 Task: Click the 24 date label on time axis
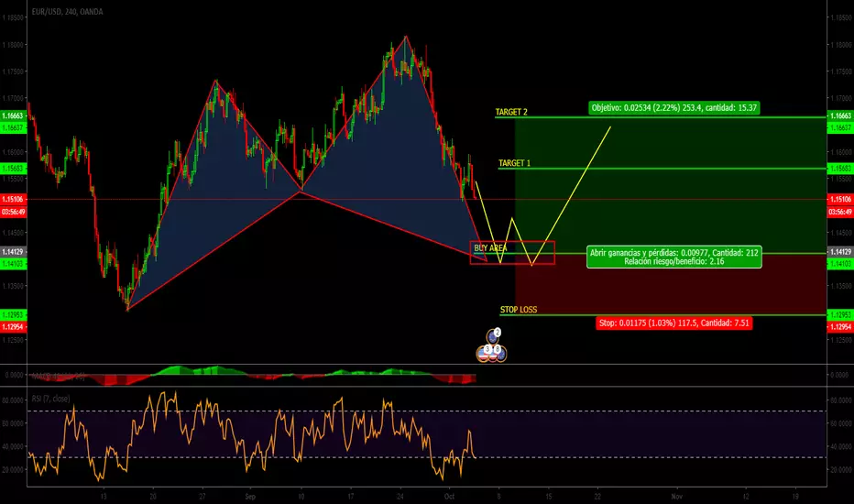point(400,497)
